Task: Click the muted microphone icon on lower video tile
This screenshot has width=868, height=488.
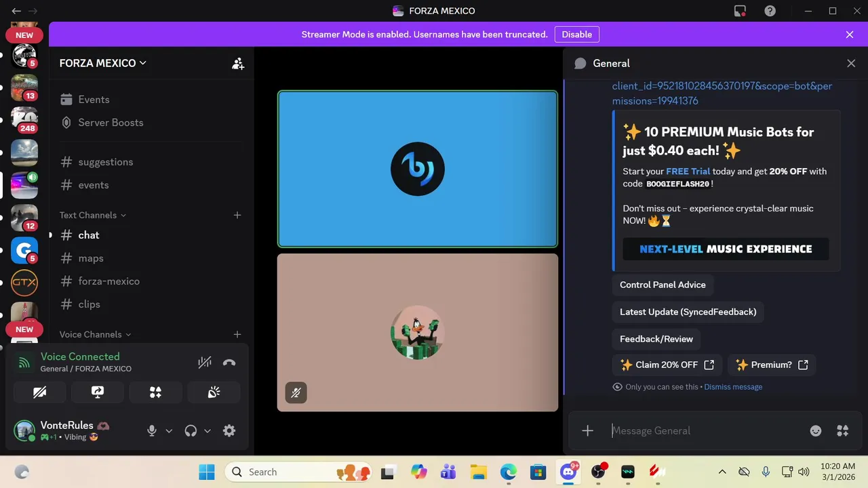Action: coord(296,392)
